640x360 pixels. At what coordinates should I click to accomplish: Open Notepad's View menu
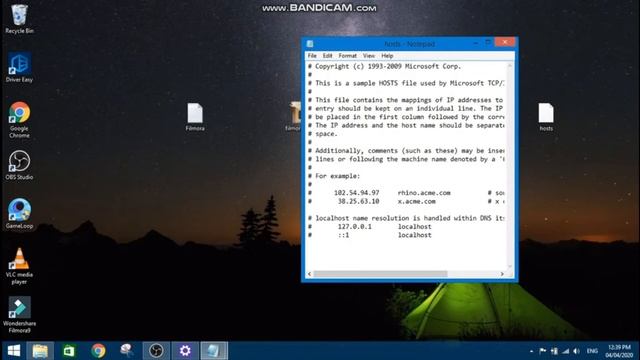point(369,56)
